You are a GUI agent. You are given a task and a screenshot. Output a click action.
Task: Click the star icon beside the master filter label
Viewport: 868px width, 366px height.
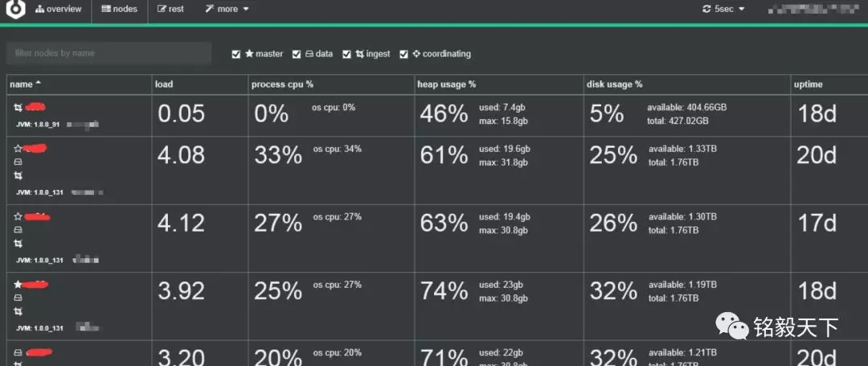pyautogui.click(x=249, y=54)
